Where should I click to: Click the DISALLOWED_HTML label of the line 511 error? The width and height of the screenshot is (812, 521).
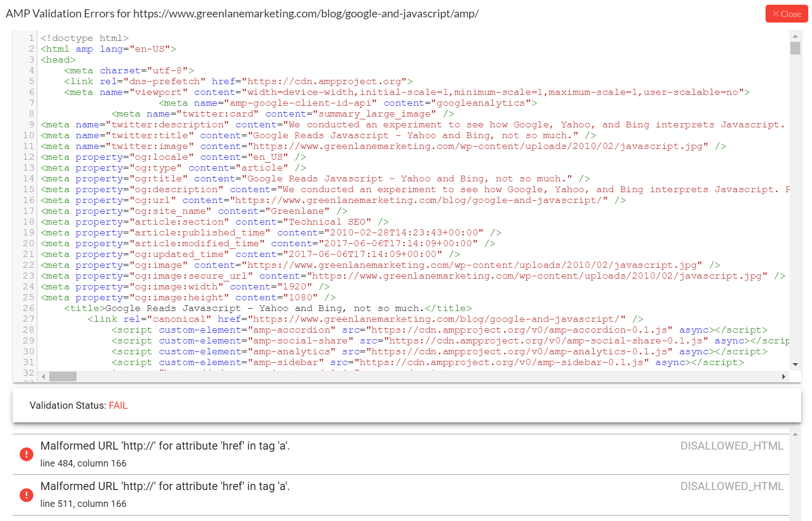point(732,486)
